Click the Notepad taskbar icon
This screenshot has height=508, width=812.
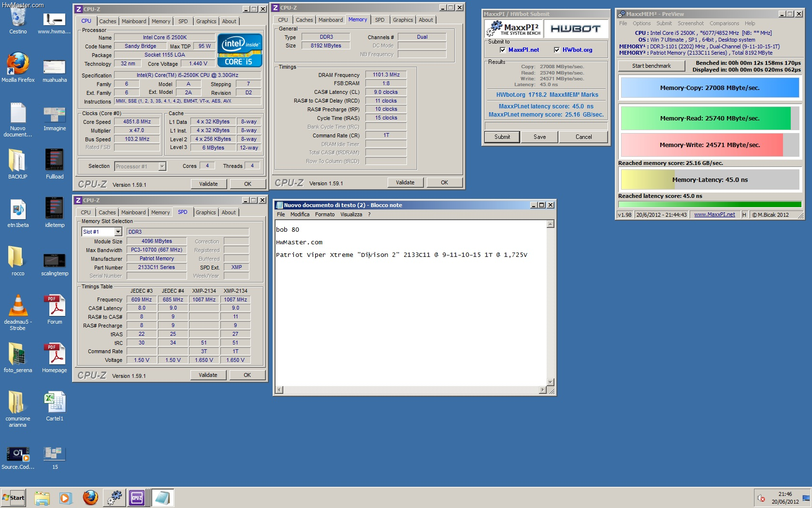click(162, 498)
